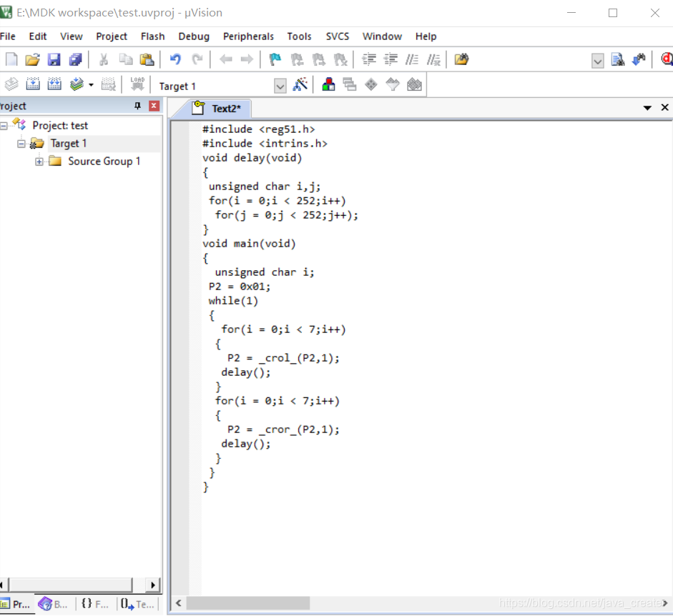Pin the Project panel with pushpin
Screen dimensions: 673x616
(x=137, y=106)
